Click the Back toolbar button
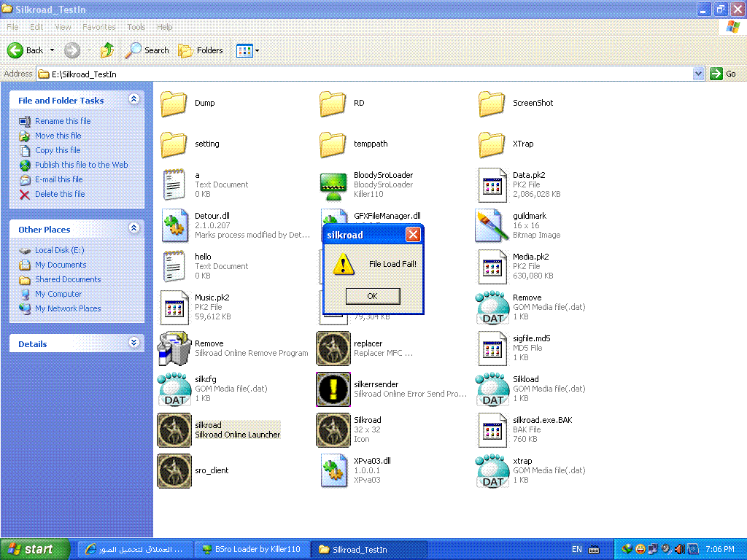747x560 pixels. 26,50
